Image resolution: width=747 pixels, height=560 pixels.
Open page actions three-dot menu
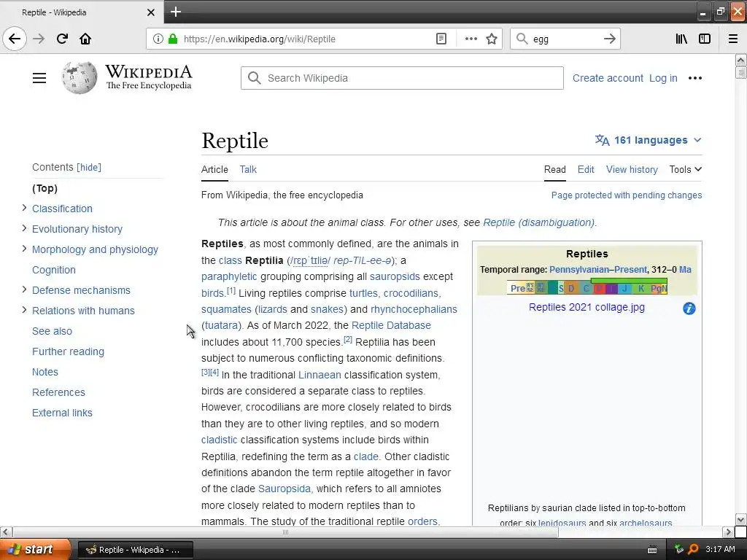(x=471, y=39)
